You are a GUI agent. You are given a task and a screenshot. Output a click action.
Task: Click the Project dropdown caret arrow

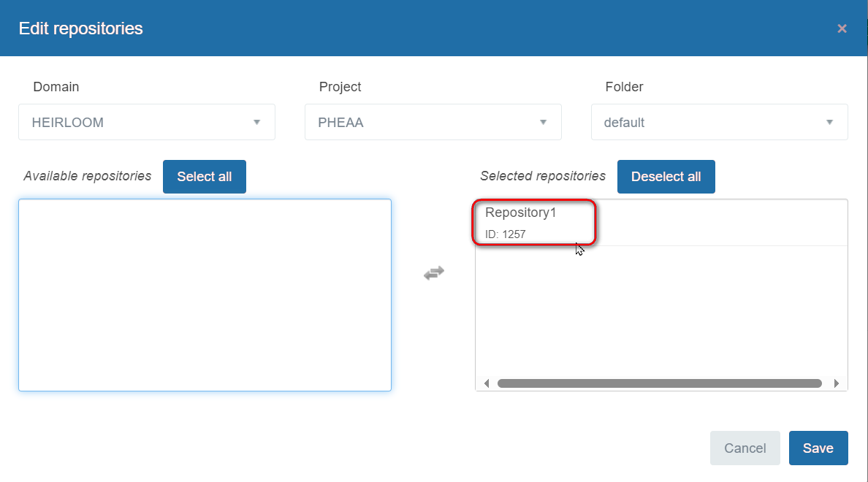[x=543, y=122]
